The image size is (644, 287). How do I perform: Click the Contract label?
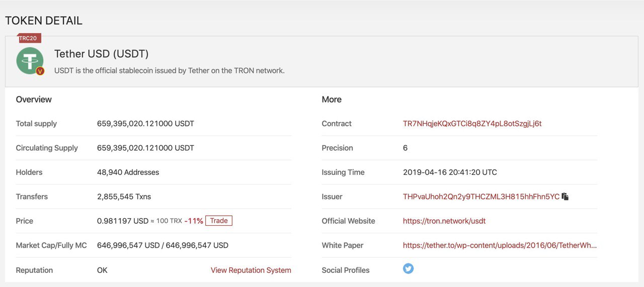(337, 124)
